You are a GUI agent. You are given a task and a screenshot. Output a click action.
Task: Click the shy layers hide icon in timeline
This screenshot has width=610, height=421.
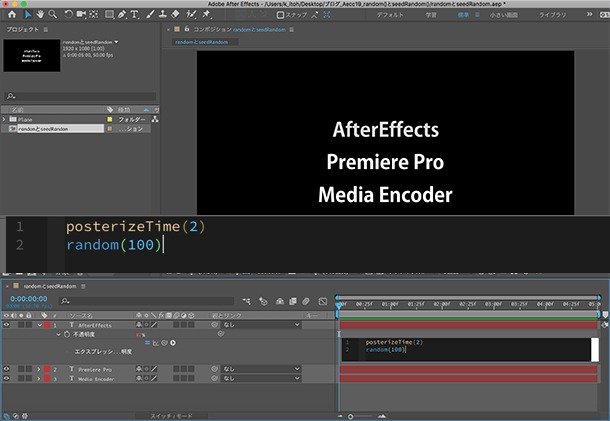pos(280,301)
